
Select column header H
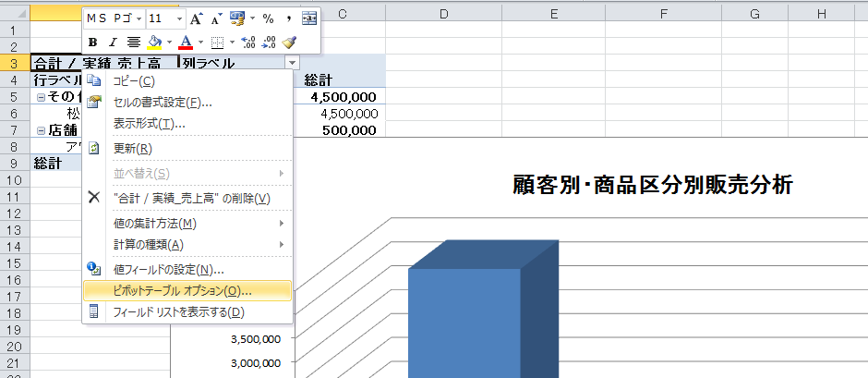click(822, 15)
